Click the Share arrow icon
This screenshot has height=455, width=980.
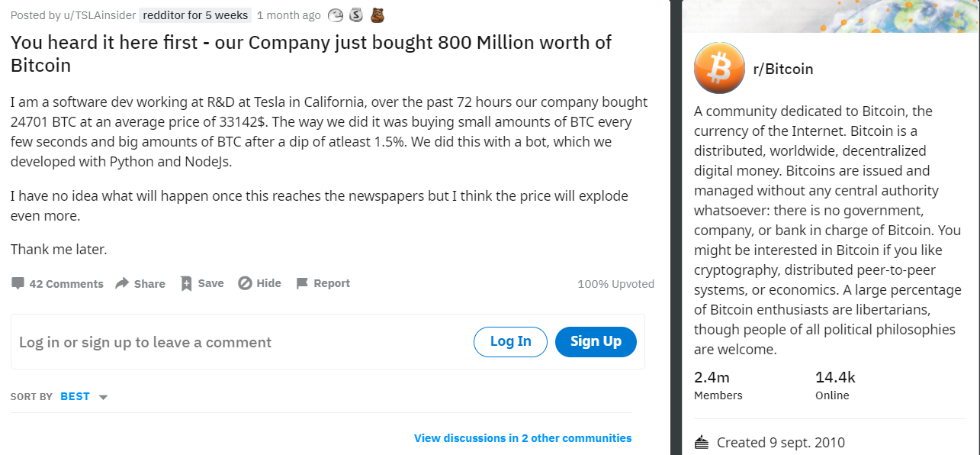[x=122, y=283]
